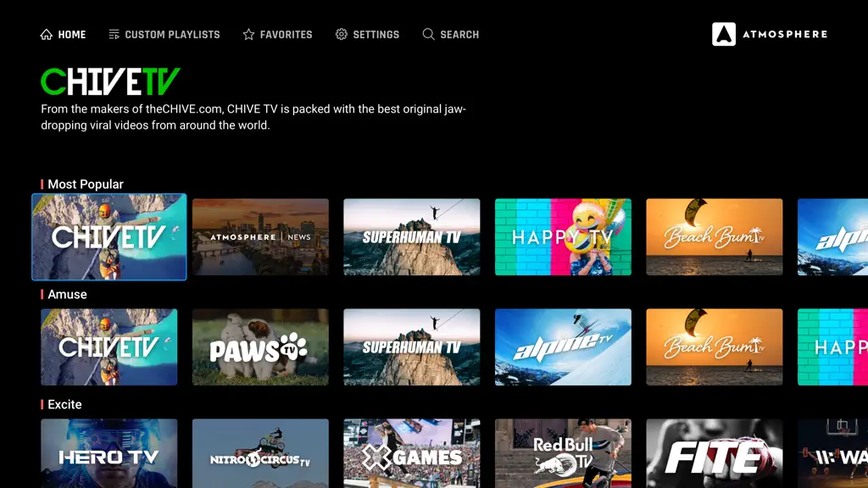
Task: Click the Excite section heading
Action: 64,404
